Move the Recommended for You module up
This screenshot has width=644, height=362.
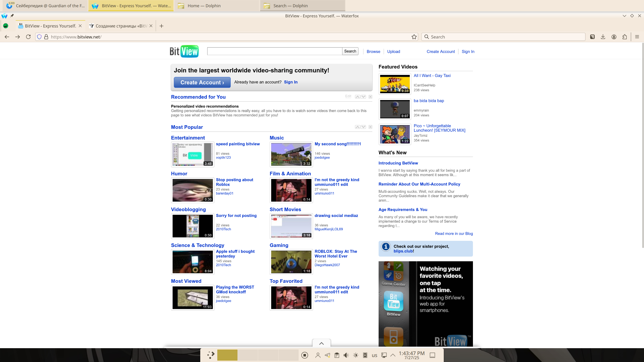[x=357, y=97]
